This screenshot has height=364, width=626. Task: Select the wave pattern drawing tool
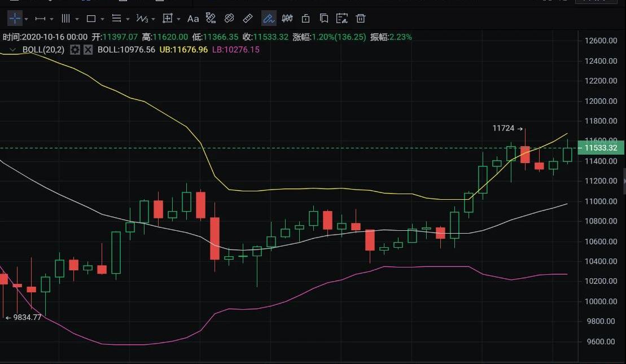tap(142, 19)
